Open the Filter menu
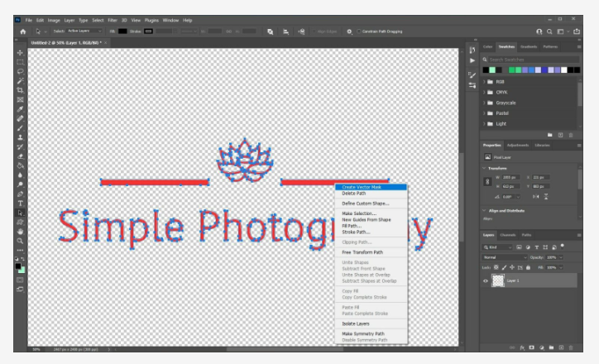 (x=113, y=20)
